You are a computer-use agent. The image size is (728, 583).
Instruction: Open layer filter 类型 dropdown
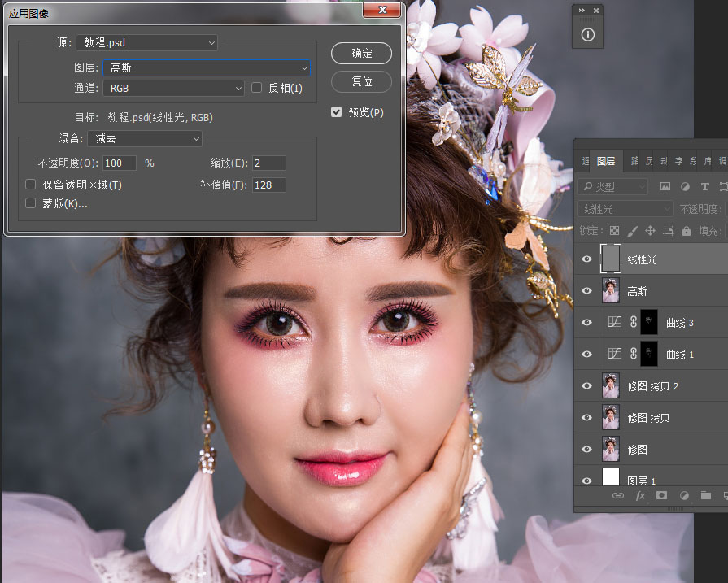pyautogui.click(x=612, y=186)
